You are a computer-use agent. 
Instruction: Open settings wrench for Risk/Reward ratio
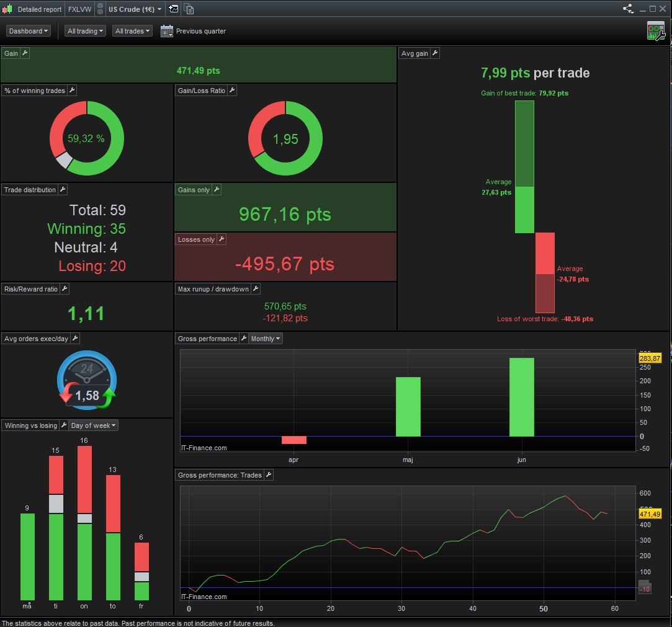[x=65, y=288]
